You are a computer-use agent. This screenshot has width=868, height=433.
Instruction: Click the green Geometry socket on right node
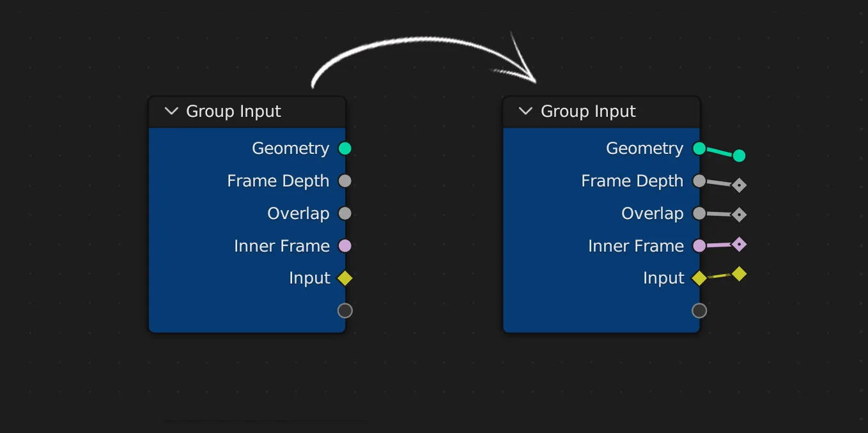pyautogui.click(x=699, y=148)
